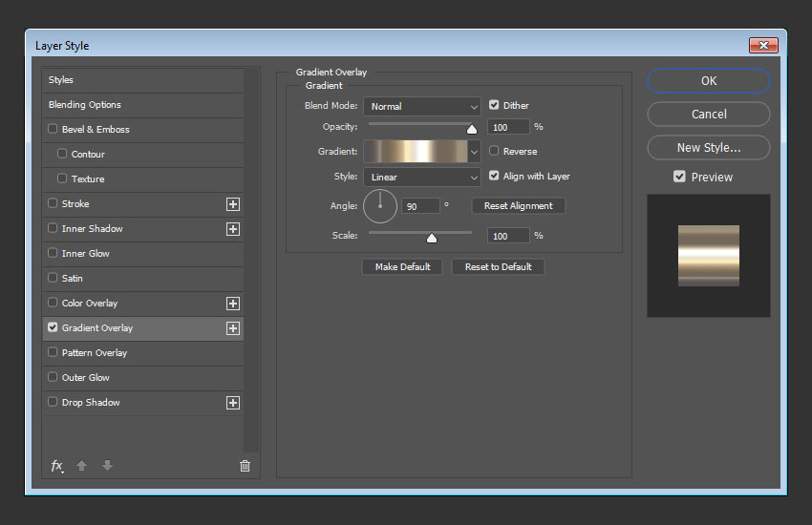
Task: Duplicate Gradient Overlay using its plus icon
Action: (232, 328)
